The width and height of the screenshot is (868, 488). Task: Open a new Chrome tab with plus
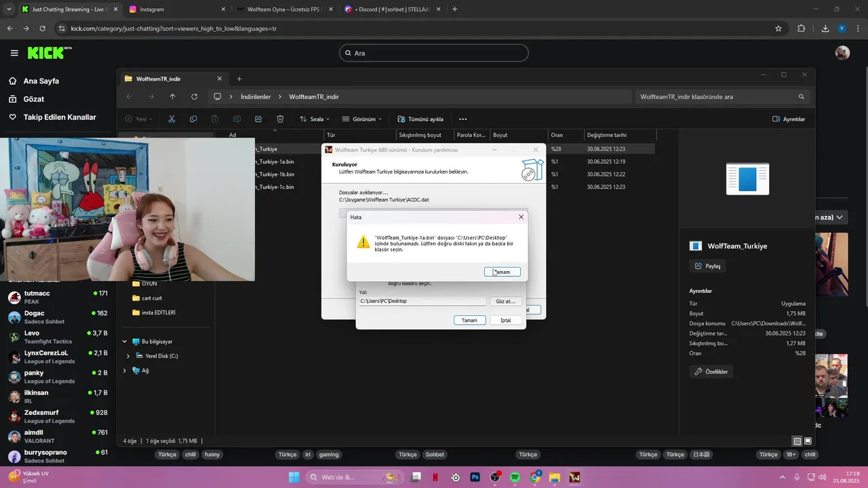point(454,9)
